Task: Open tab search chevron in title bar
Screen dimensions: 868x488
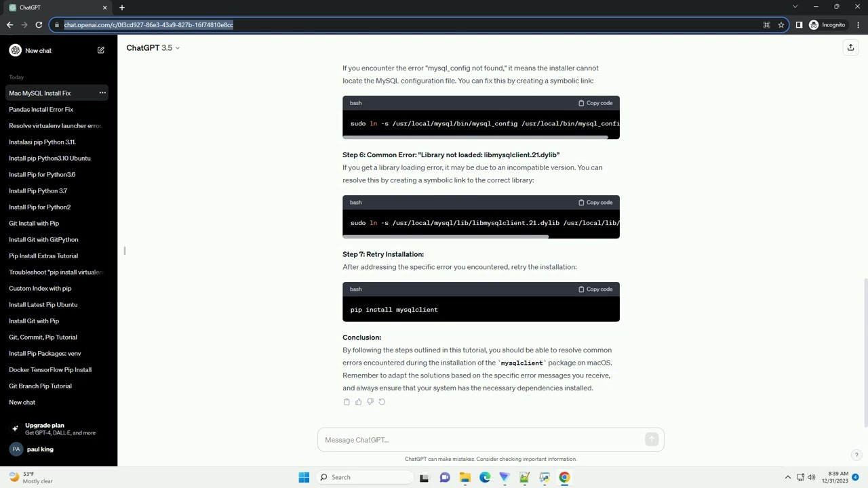Action: tap(795, 7)
